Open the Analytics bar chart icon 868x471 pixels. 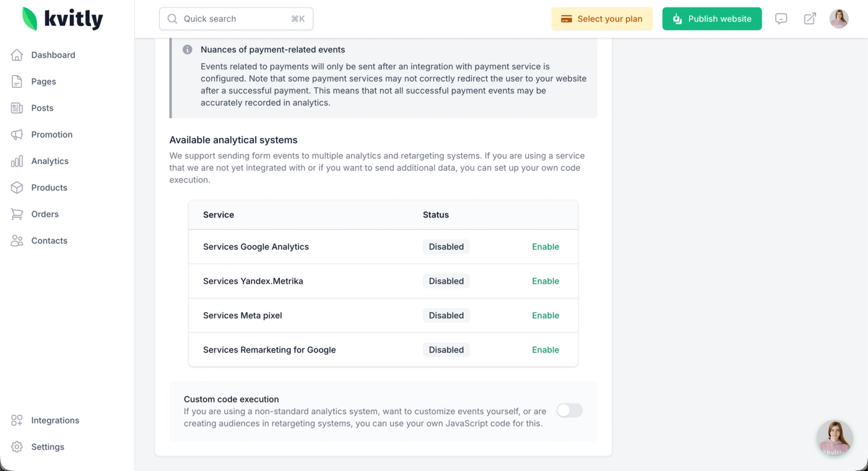(x=17, y=161)
